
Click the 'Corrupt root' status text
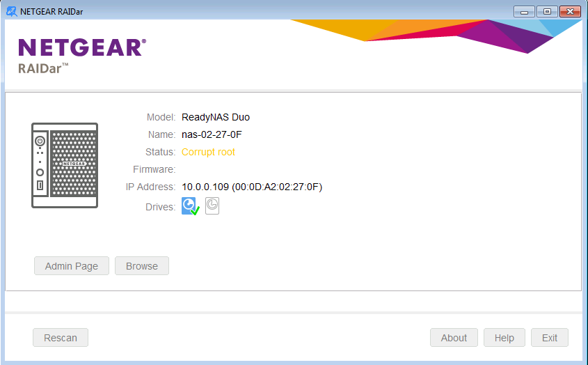208,152
